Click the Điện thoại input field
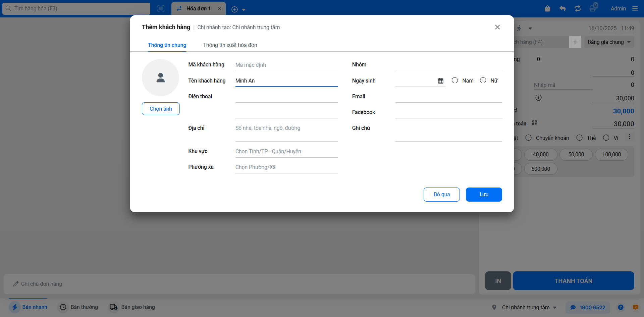644x317 pixels. [x=286, y=97]
